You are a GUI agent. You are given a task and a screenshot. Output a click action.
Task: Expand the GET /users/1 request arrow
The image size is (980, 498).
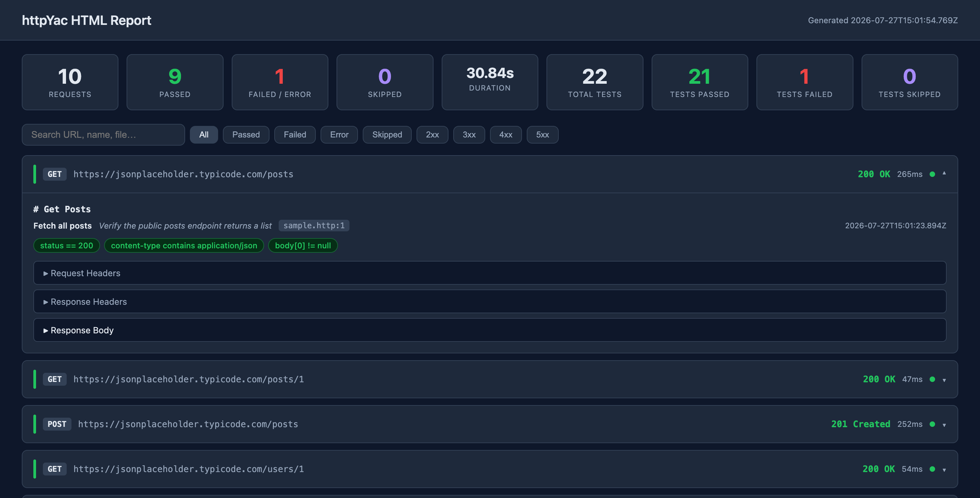[944, 470]
